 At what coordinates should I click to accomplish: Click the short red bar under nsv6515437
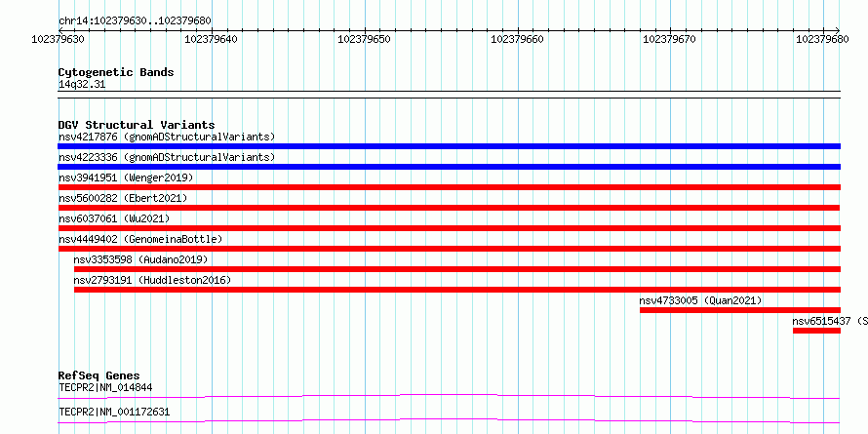pos(816,331)
